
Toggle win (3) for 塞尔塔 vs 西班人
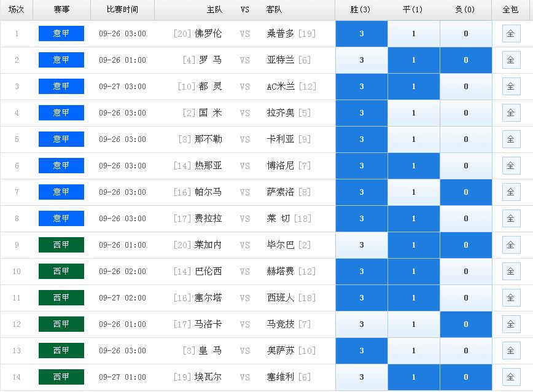click(x=361, y=298)
